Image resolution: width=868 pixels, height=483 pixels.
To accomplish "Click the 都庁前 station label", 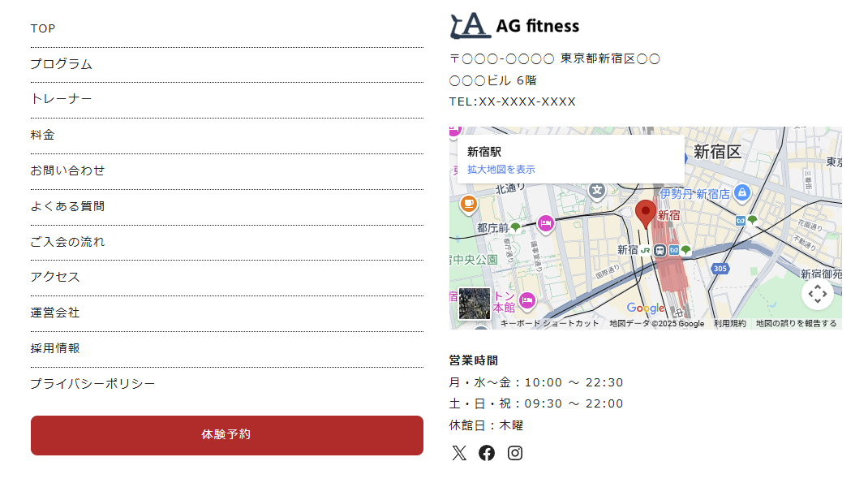I will click(x=492, y=227).
